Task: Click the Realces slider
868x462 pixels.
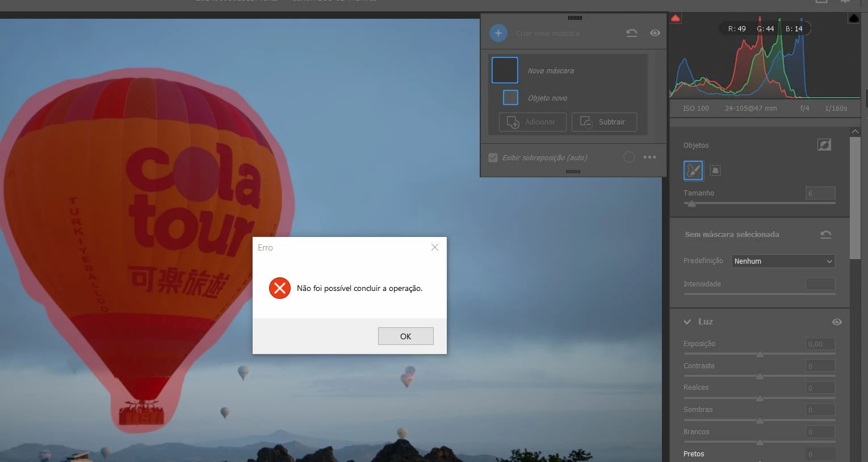Action: coord(760,398)
